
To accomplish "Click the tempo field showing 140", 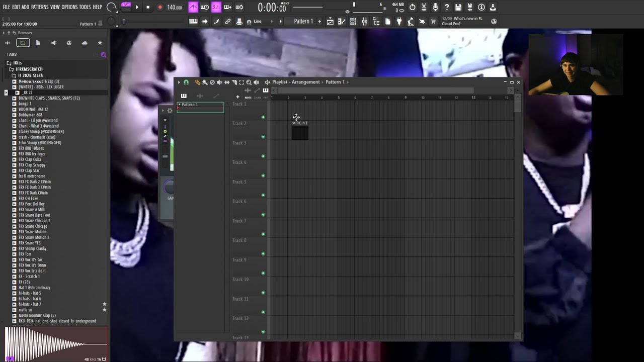I will 175,7.
